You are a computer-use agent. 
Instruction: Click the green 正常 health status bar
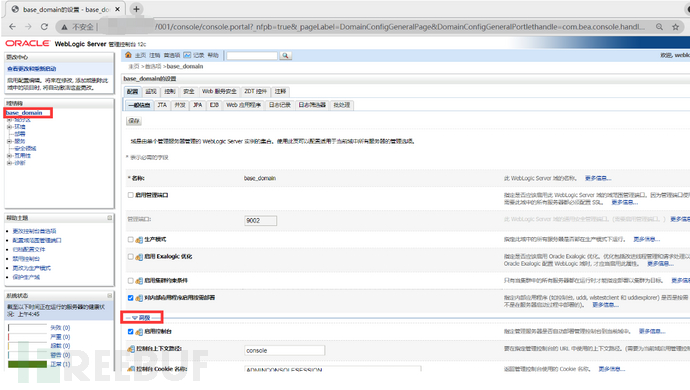click(27, 364)
